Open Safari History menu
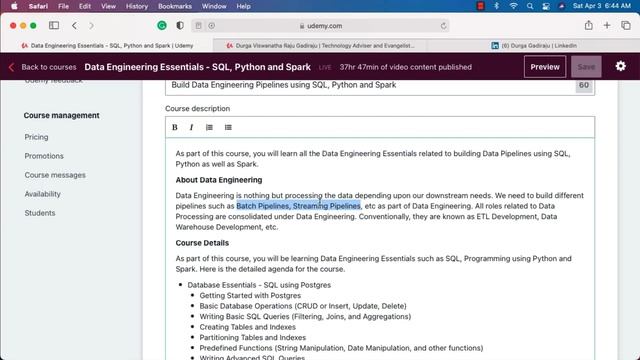 [x=137, y=6]
